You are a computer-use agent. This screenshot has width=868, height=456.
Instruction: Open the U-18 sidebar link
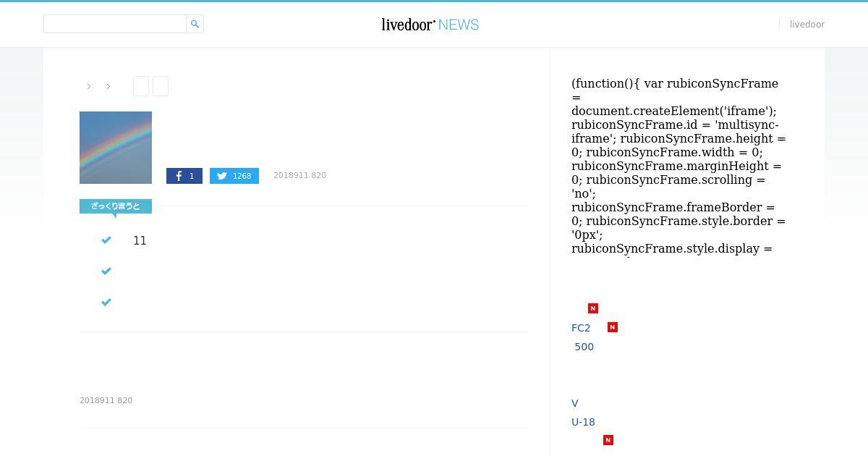point(583,422)
